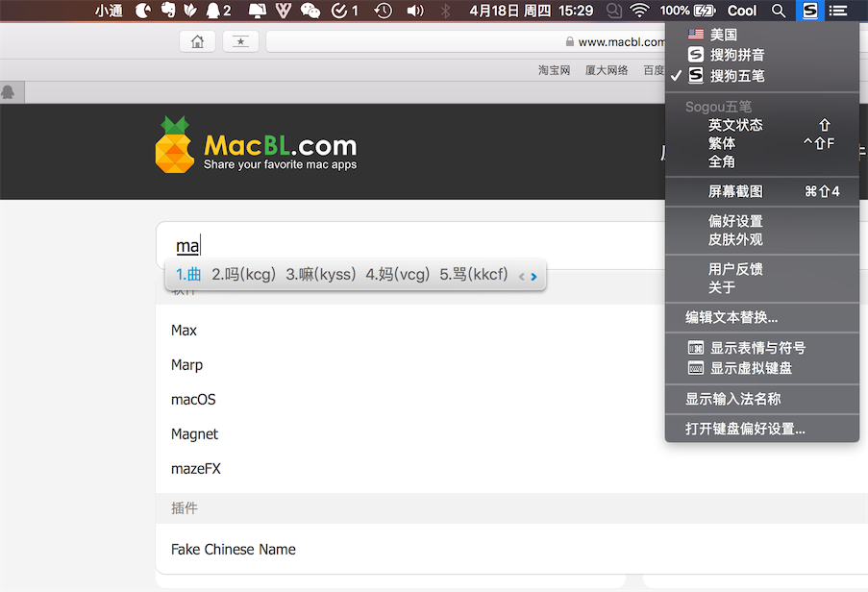868x592 pixels.
Task: Click the browser home button
Action: click(x=198, y=41)
